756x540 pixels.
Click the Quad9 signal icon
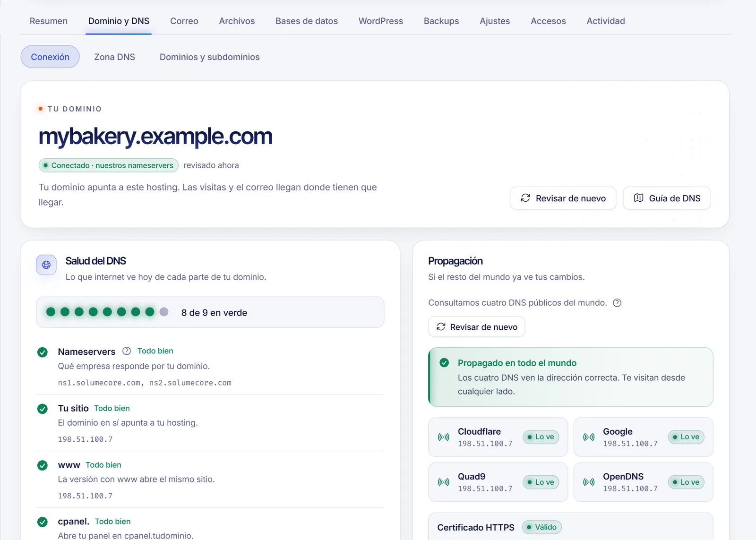(x=444, y=482)
